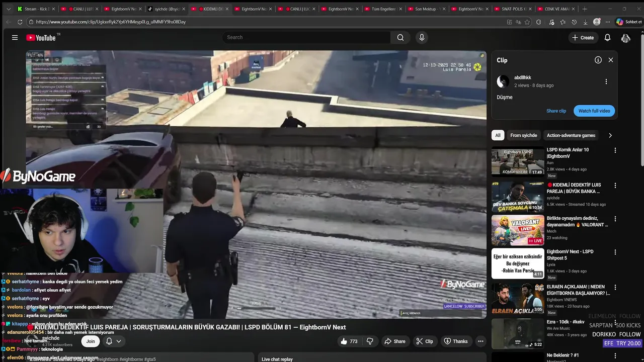Image resolution: width=644 pixels, height=362 pixels.
Task: Click the Join channel button
Action: (x=91, y=341)
